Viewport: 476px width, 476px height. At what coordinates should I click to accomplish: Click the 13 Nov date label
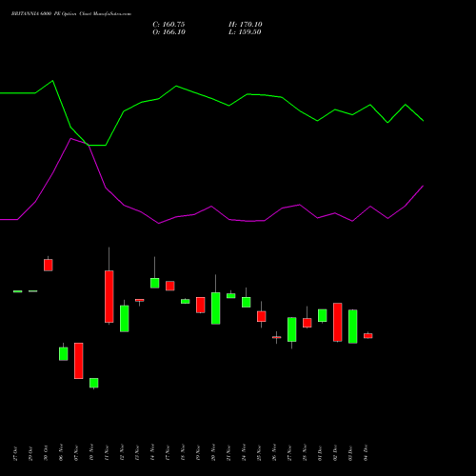(x=137, y=452)
